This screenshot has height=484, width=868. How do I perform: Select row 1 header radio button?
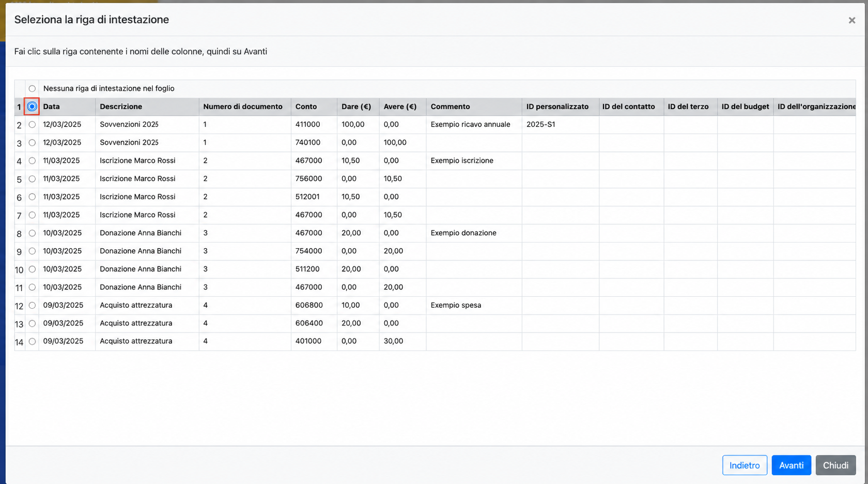(32, 107)
